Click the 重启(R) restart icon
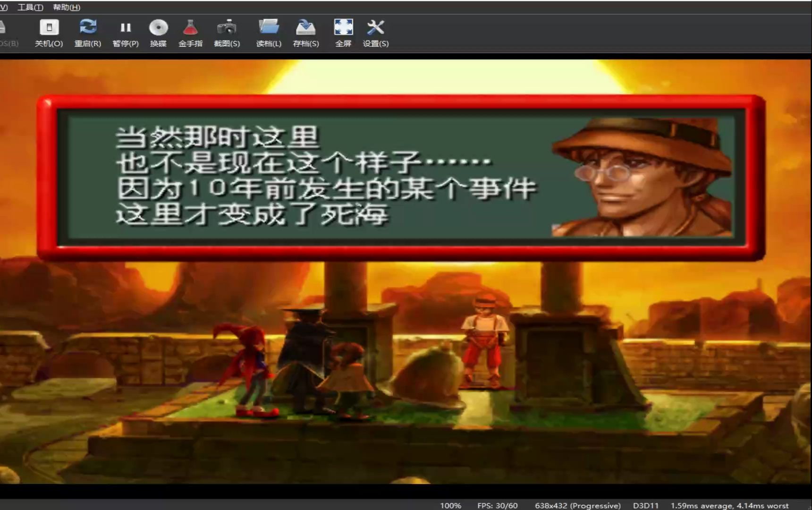Image resolution: width=812 pixels, height=510 pixels. tap(88, 27)
